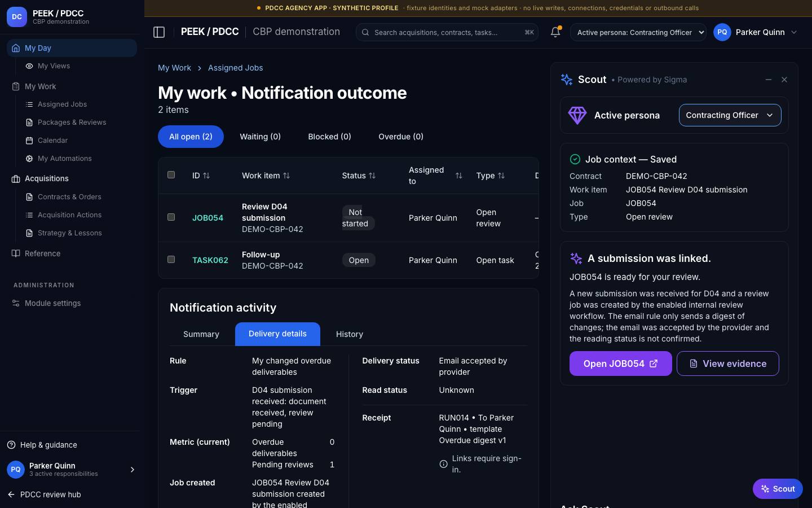Viewport: 812px width, 508px height.
Task: Open Active persona dropdown in top bar
Action: coord(638,32)
